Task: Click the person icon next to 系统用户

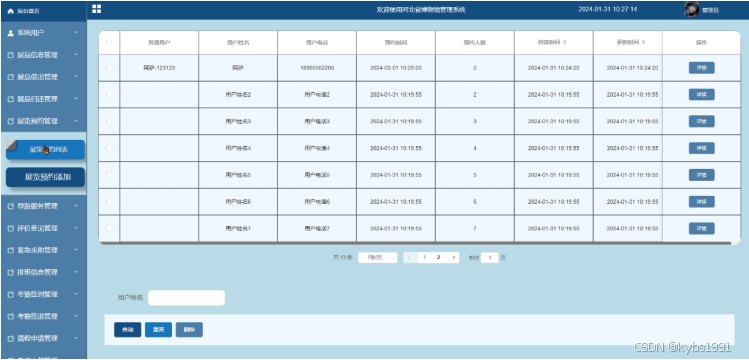Action: click(x=11, y=33)
